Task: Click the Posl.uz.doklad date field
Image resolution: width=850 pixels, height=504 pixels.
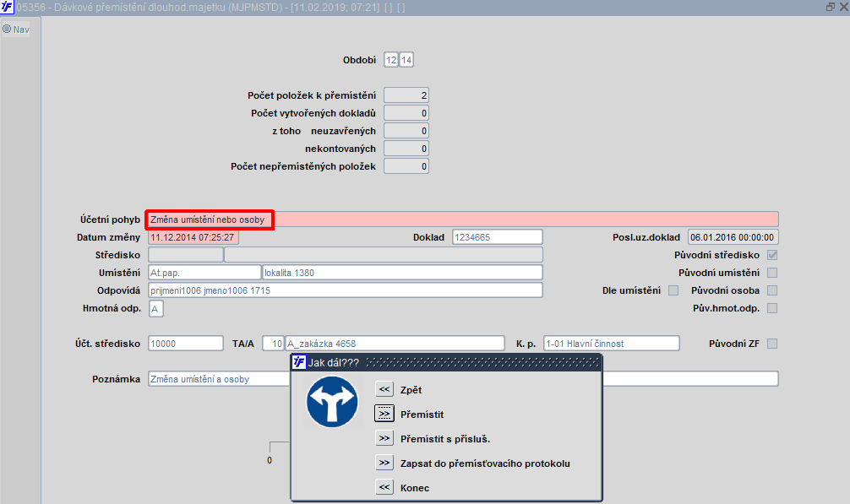Action: (x=733, y=237)
